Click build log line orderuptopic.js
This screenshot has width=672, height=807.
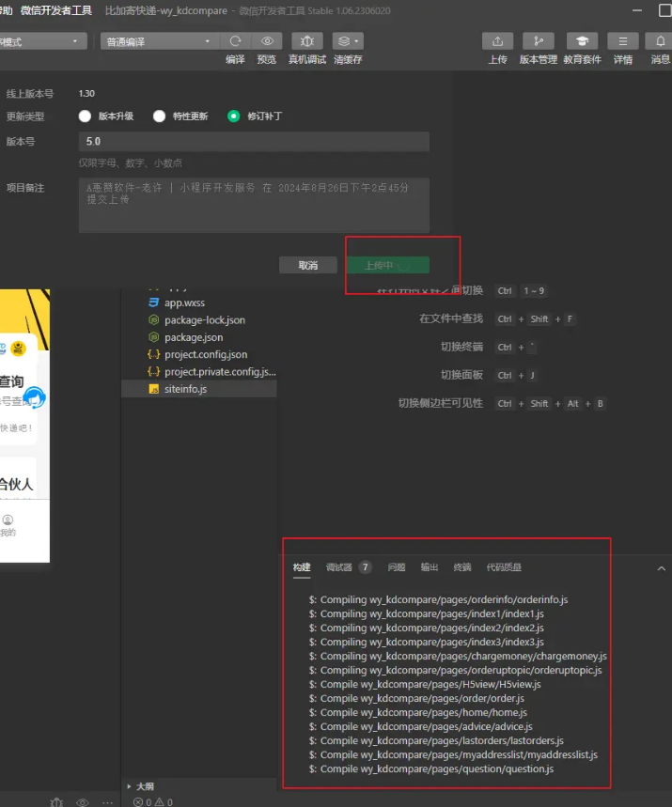pos(455,670)
